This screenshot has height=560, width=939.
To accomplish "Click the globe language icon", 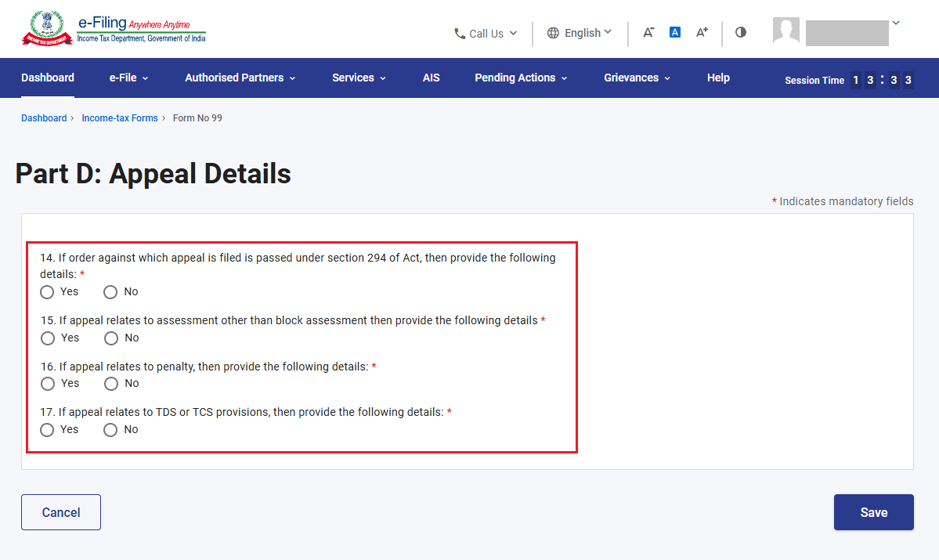I will [x=553, y=33].
